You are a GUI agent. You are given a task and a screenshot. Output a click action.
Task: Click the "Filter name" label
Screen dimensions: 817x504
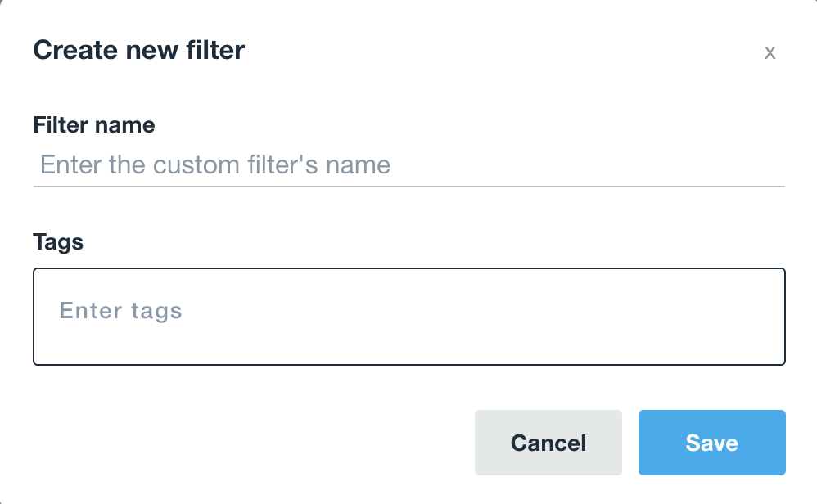tap(94, 125)
